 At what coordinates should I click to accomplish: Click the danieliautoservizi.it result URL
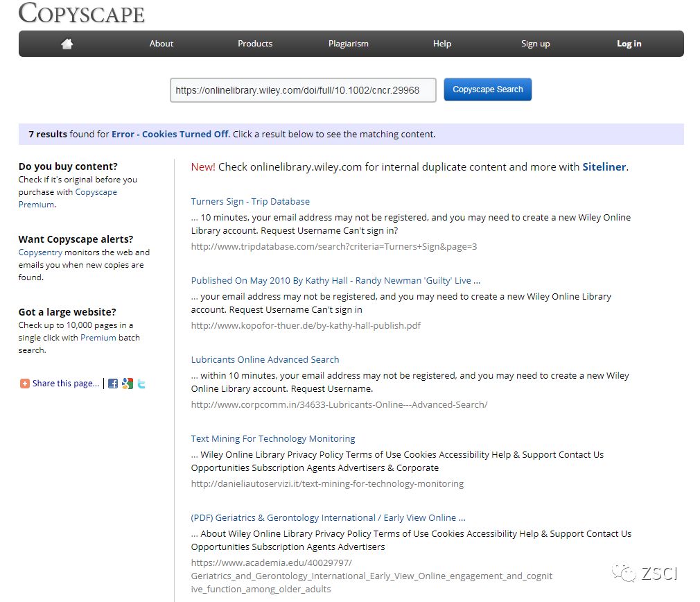[327, 483]
